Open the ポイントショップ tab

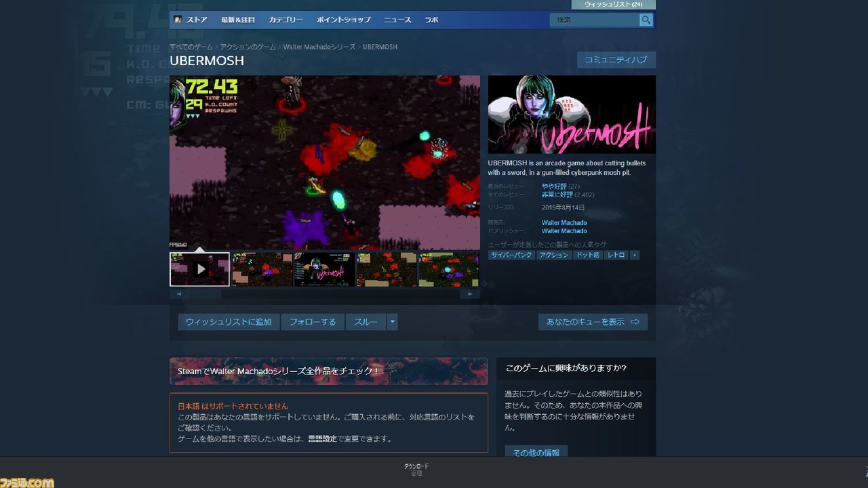coord(343,20)
